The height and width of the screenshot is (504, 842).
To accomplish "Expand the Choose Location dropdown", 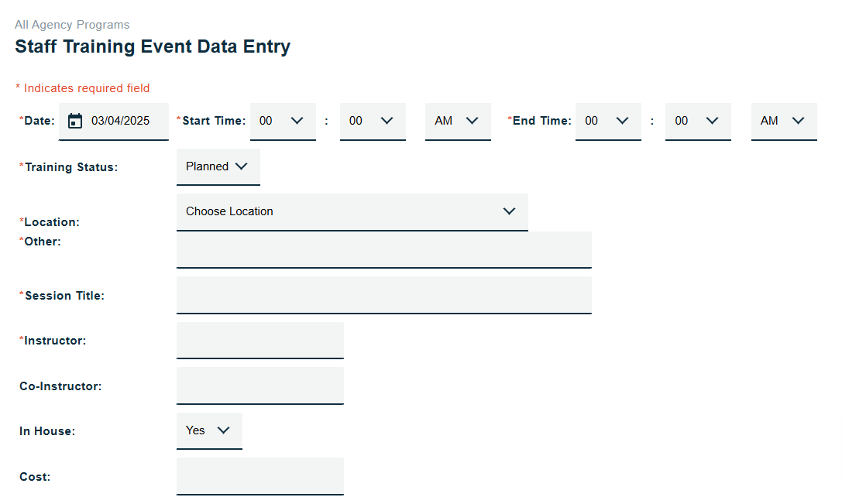I will click(352, 211).
